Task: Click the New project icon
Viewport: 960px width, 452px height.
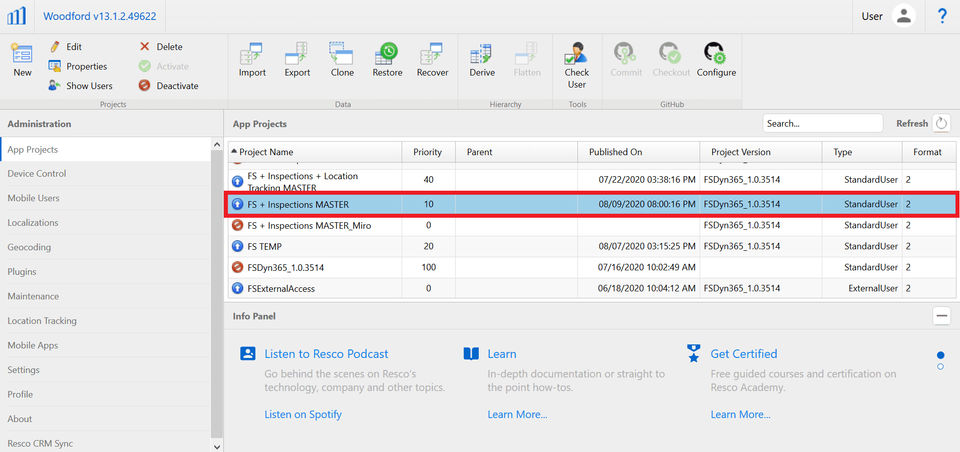Action: click(x=22, y=54)
